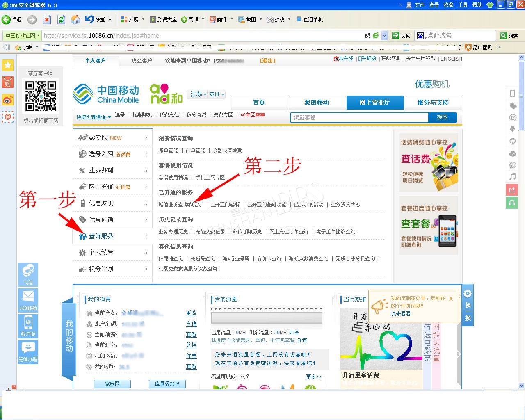Image resolution: width=525 pixels, height=420 pixels.
Task: Click the 退出 logout link
Action: (268, 61)
